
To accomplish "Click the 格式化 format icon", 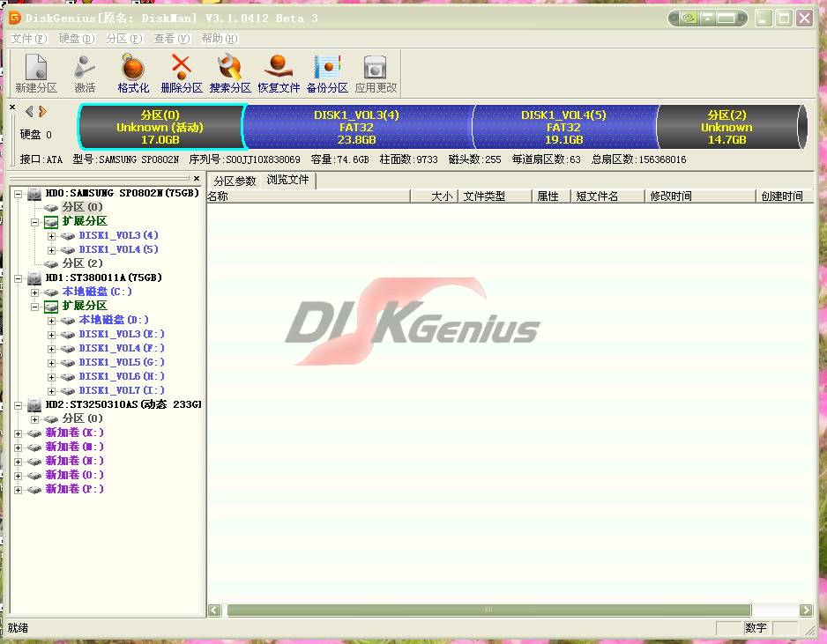I will 133,68.
